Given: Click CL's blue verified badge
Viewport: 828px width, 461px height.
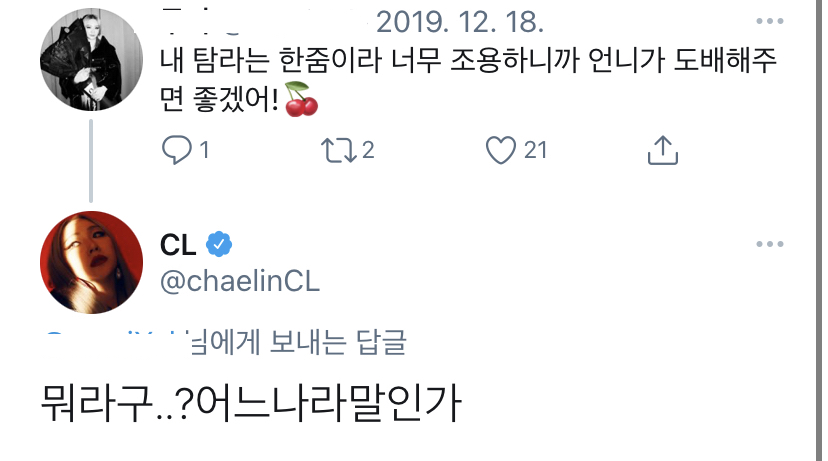Looking at the screenshot, I should (219, 243).
